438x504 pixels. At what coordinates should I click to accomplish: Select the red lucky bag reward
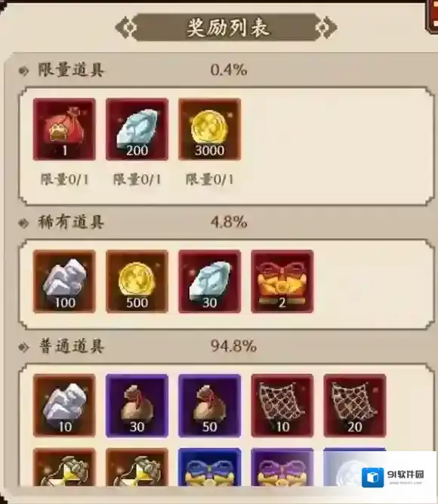(64, 129)
